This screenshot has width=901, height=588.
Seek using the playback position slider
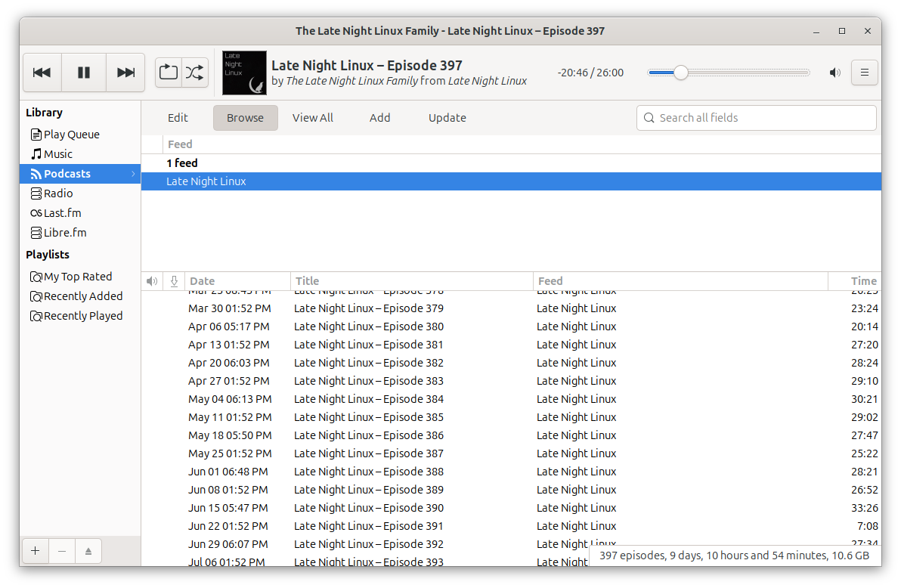click(x=728, y=73)
